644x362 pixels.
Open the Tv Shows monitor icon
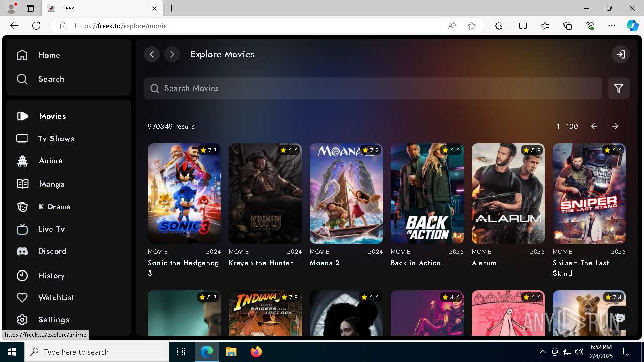click(22, 139)
